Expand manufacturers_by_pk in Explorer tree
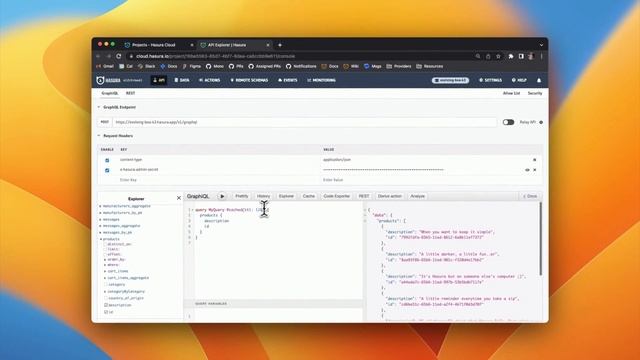Screen dimensions: 640x360 click(x=100, y=213)
